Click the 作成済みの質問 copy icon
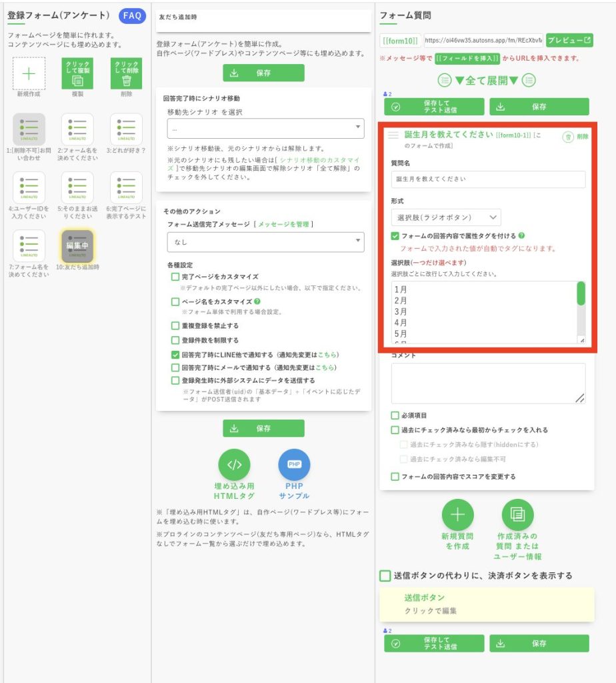The height and width of the screenshot is (683, 616). pos(517,515)
